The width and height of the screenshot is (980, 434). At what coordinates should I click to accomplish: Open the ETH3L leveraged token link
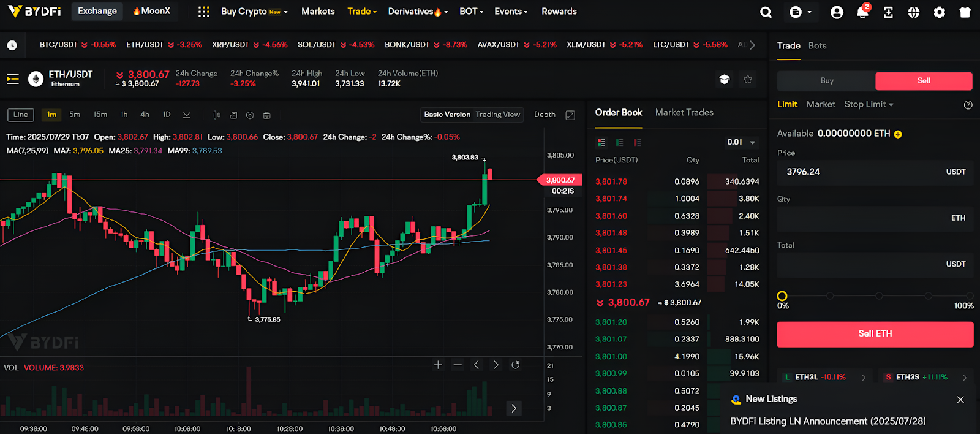click(825, 377)
